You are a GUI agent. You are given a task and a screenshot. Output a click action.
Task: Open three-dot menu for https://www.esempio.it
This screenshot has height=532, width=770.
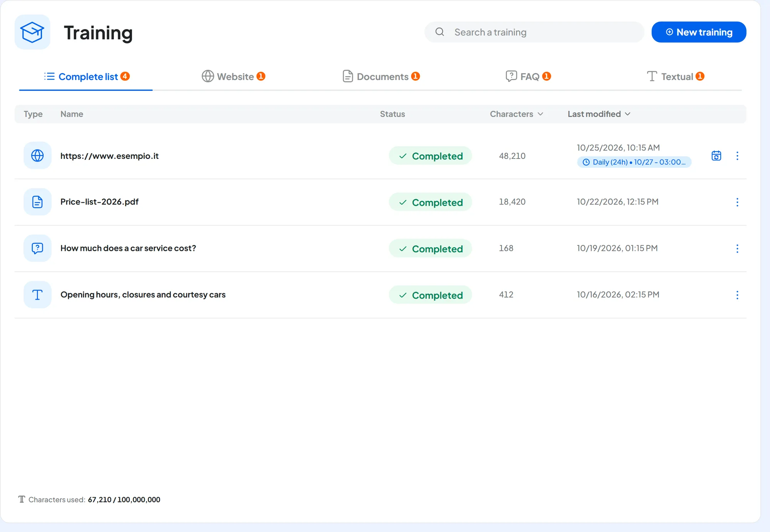pyautogui.click(x=737, y=155)
